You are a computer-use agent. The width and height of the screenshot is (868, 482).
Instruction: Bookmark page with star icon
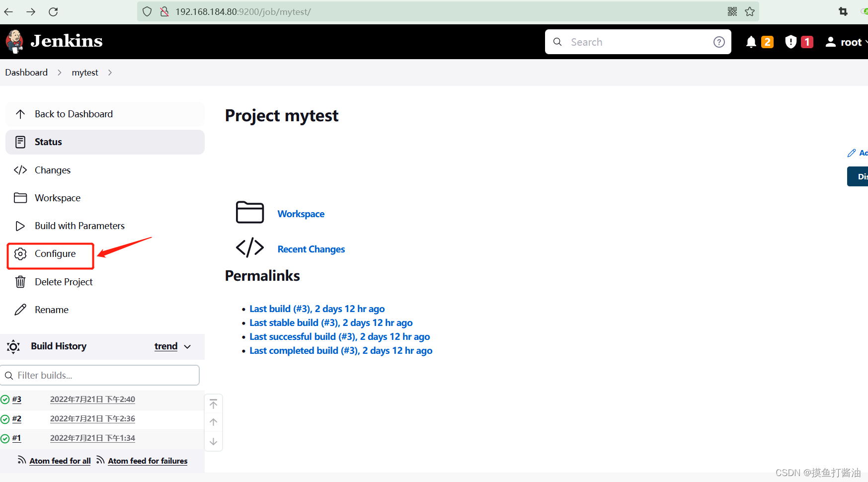coord(750,11)
